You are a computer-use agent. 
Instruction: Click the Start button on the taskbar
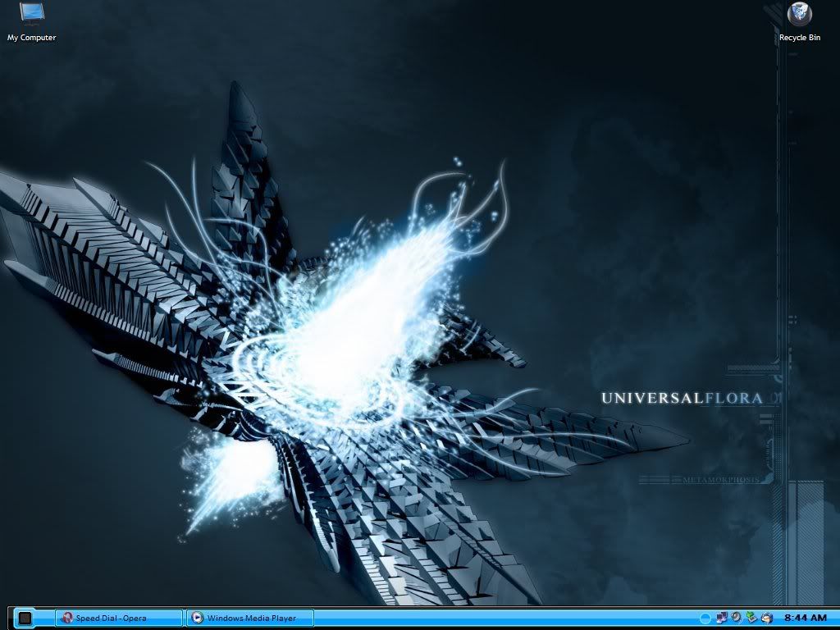point(25,618)
